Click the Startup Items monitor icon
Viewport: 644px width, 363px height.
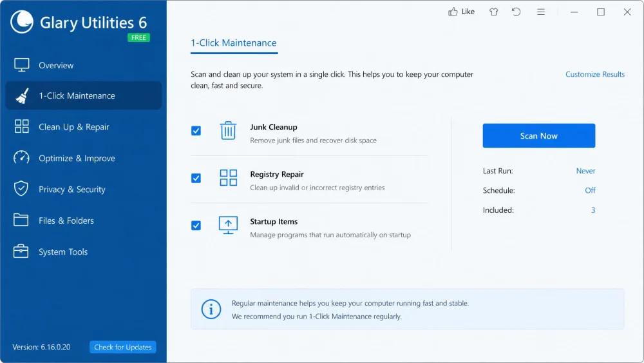(229, 225)
